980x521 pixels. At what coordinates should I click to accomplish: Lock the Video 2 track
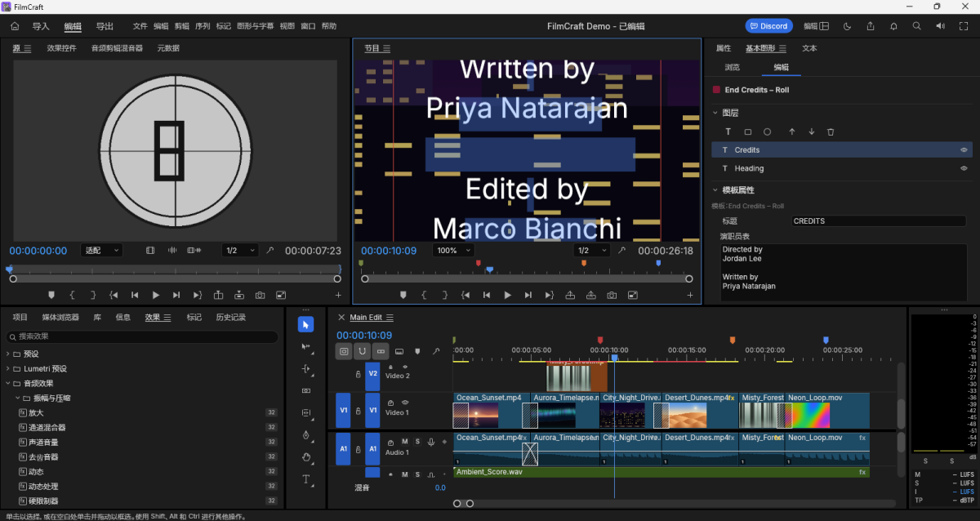[358, 374]
